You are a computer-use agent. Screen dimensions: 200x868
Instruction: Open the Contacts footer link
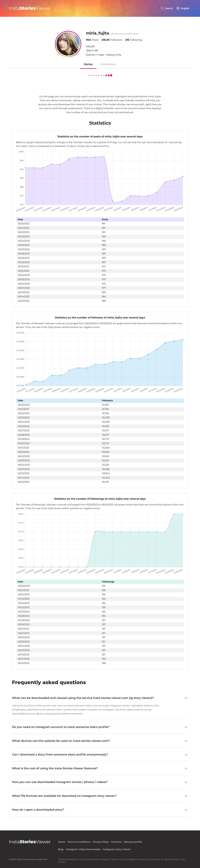pyautogui.click(x=116, y=842)
